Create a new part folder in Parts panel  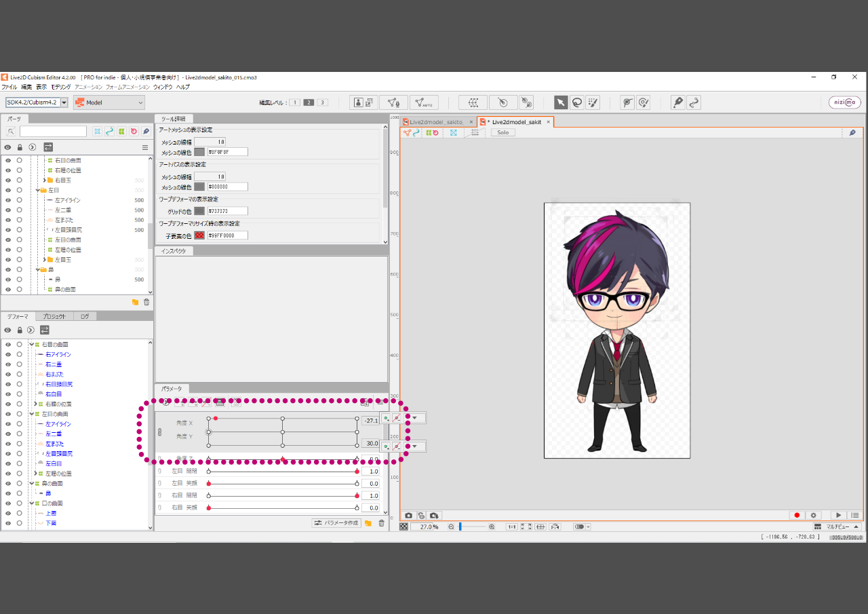pyautogui.click(x=135, y=302)
